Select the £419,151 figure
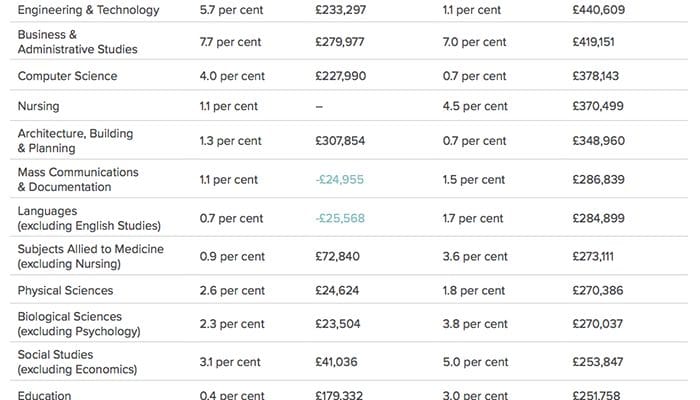The width and height of the screenshot is (700, 400). 593,42
